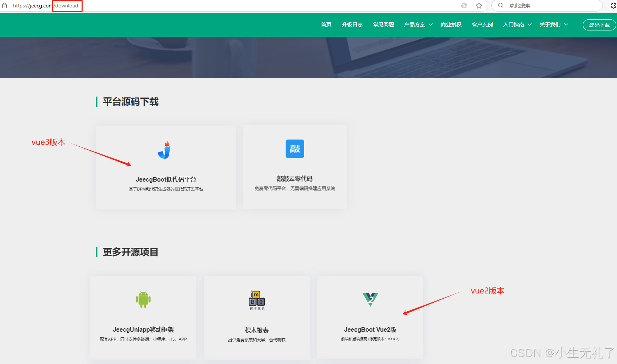Open the 关于我们 menu

point(550,25)
